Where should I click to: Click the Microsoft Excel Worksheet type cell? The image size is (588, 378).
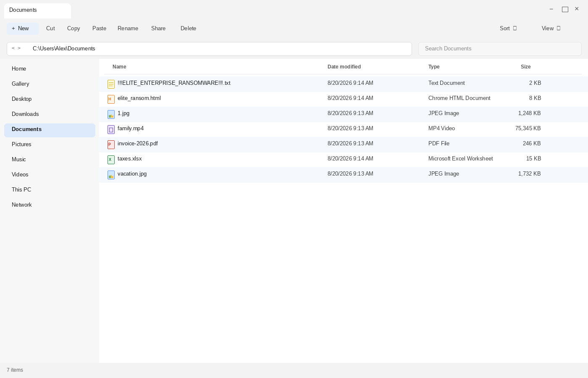click(461, 159)
